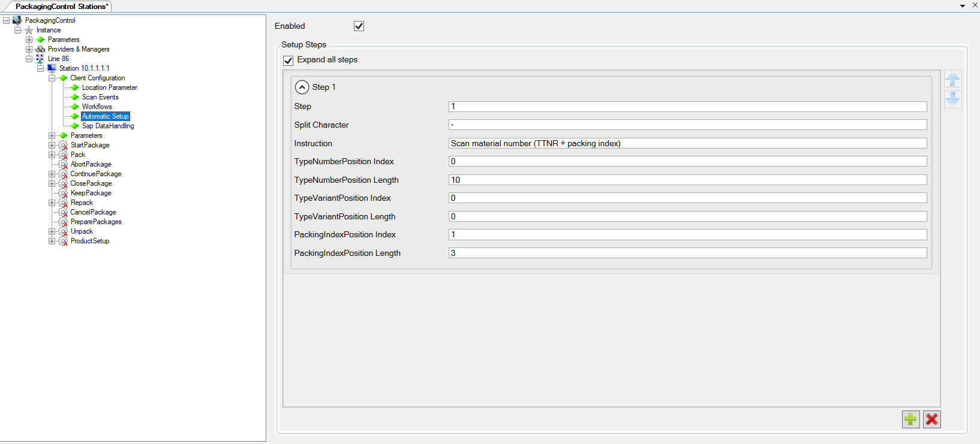
Task: Expand the ProductSetup tree node
Action: pos(52,241)
